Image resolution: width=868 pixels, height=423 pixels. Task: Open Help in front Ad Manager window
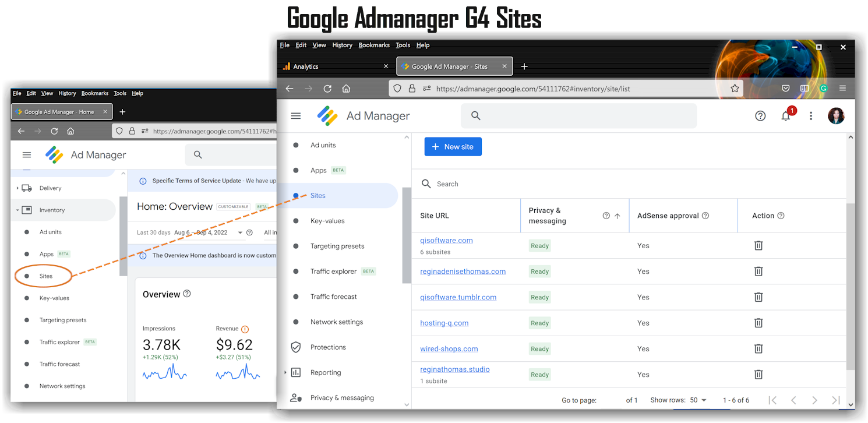[760, 116]
